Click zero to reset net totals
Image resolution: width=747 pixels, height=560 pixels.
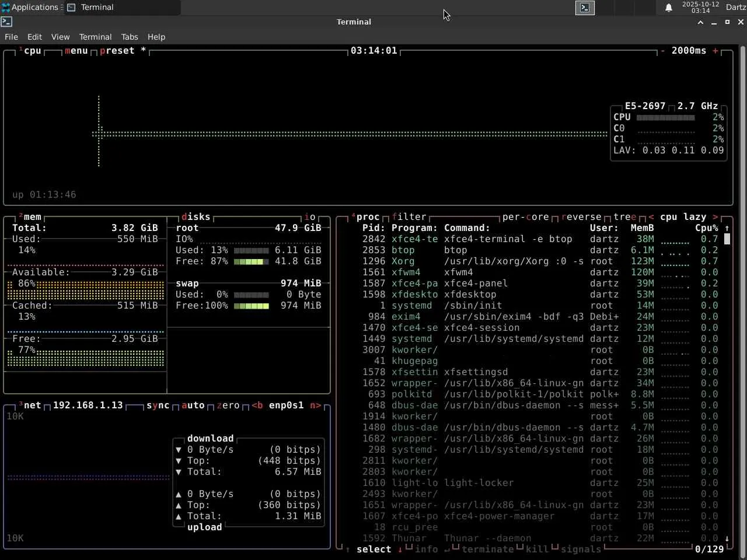pyautogui.click(x=228, y=405)
